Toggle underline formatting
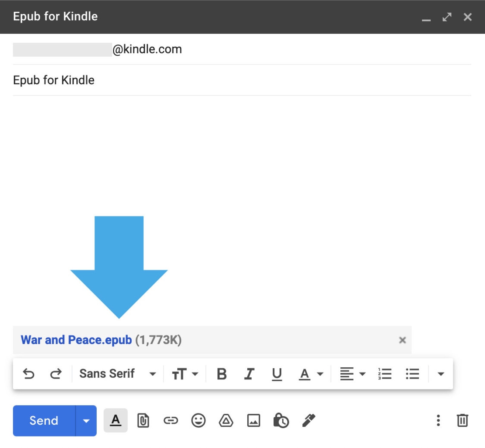The height and width of the screenshot is (448, 485). point(276,374)
